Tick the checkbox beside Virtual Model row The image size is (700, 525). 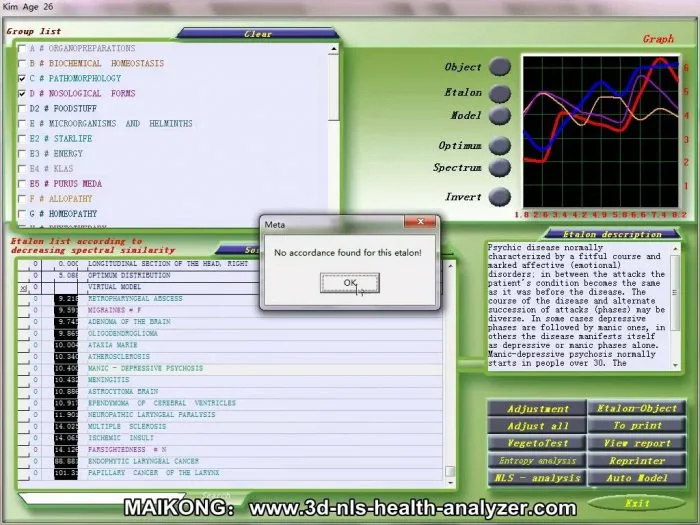click(x=23, y=289)
